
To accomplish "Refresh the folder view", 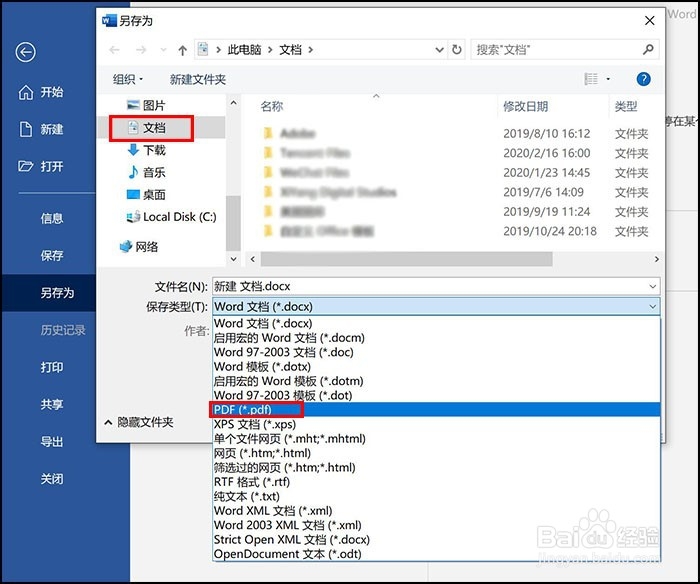I will tap(456, 50).
